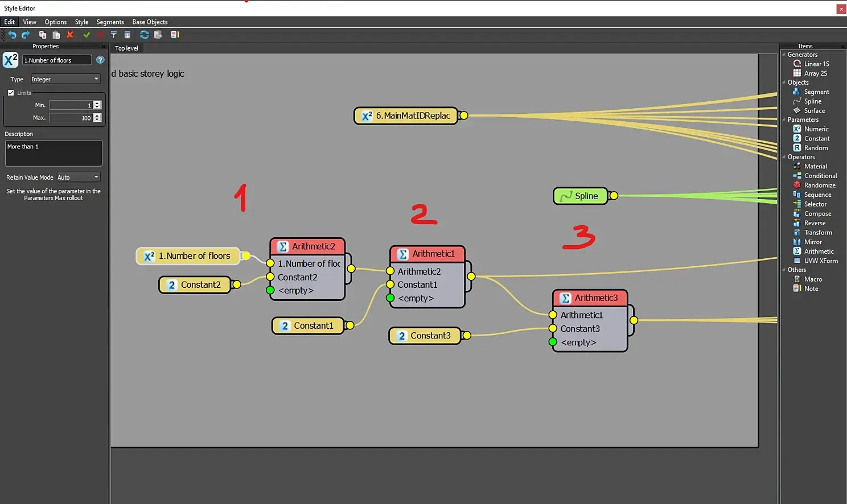
Task: Collapse the Operators group
Action: point(784,157)
